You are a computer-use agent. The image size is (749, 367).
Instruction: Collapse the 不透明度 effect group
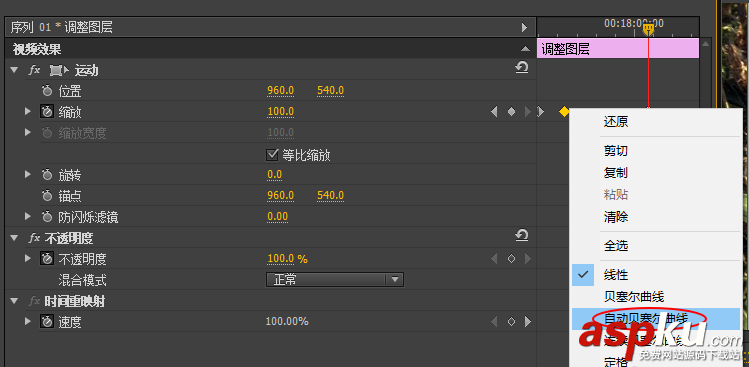pyautogui.click(x=14, y=237)
